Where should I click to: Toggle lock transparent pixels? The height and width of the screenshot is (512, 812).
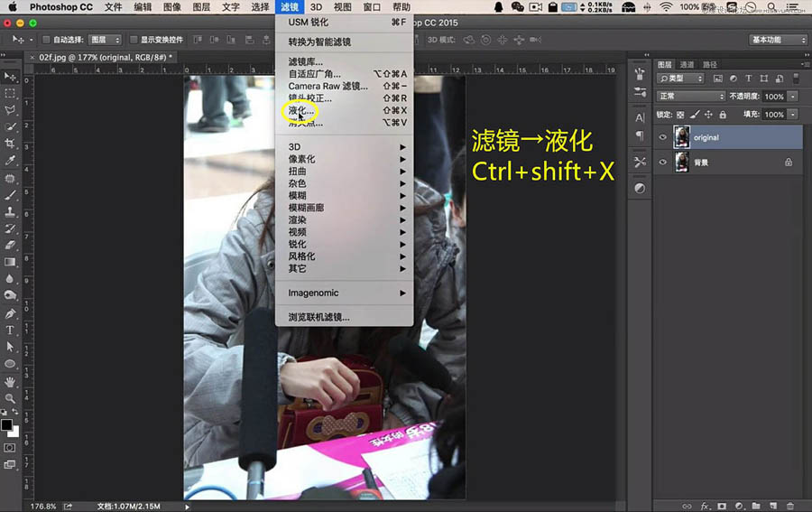tap(680, 115)
